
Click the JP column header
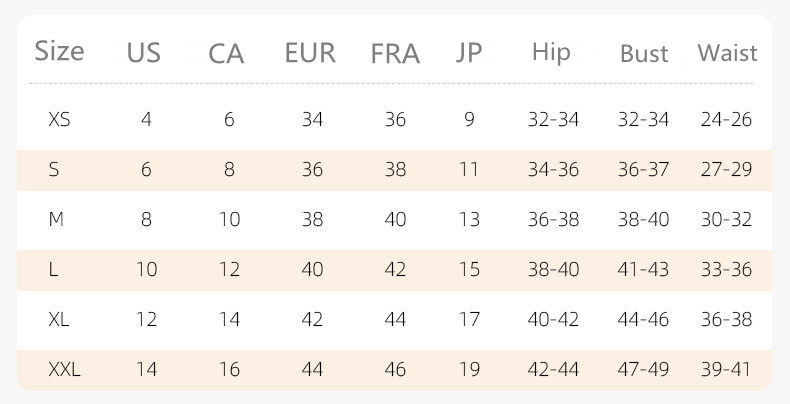click(469, 52)
